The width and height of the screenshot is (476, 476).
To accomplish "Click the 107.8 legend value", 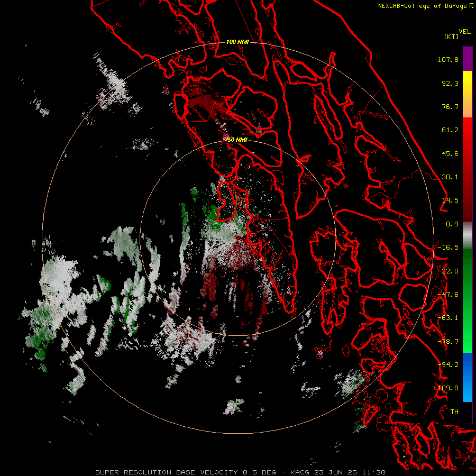I will coord(448,59).
